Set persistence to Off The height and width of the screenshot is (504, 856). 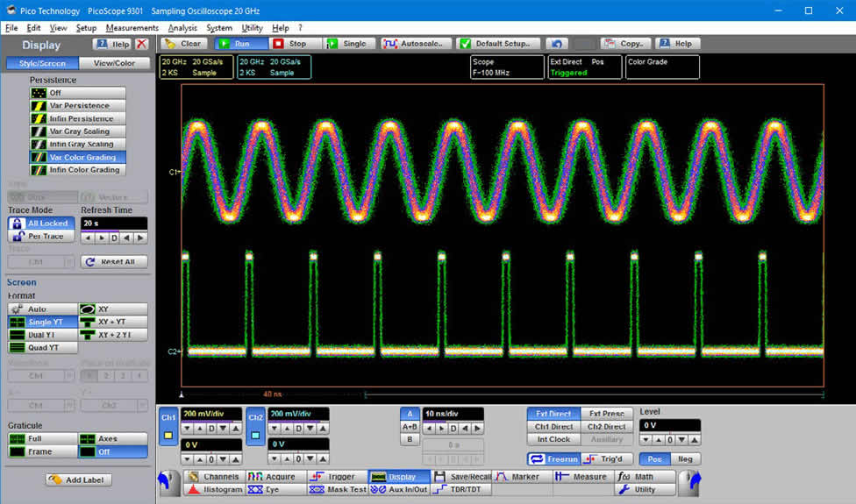(x=77, y=93)
